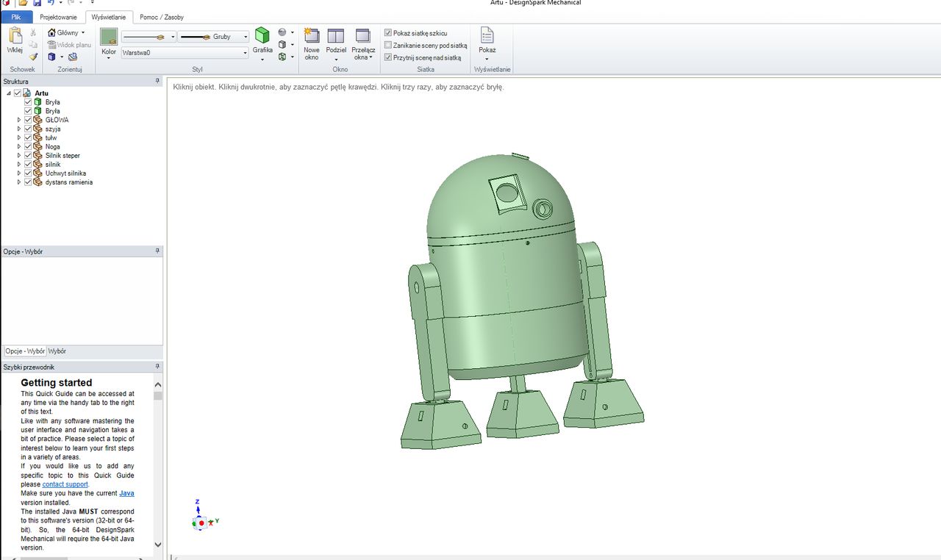Open the Kolor dropdown arrow
This screenshot has height=560, width=941.
coord(109,58)
